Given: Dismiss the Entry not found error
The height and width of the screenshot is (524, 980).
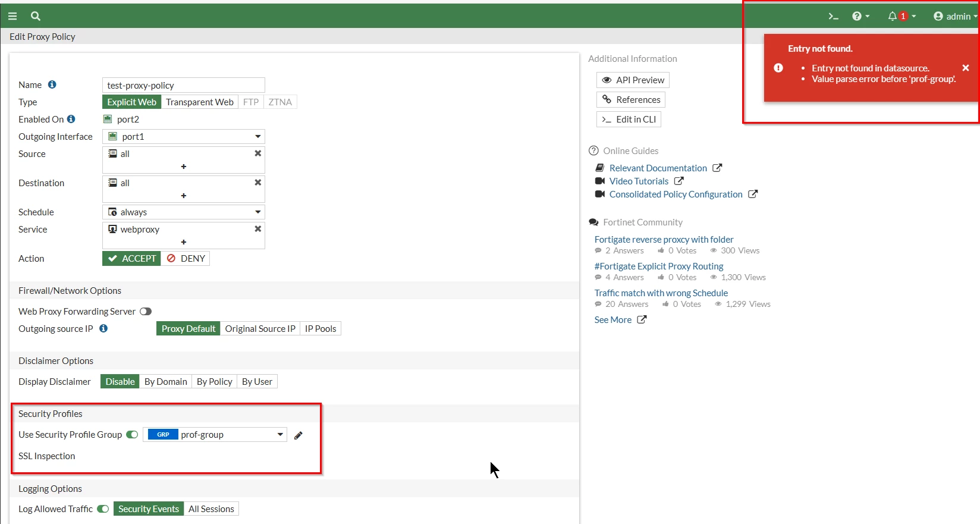Looking at the screenshot, I should click(x=966, y=68).
